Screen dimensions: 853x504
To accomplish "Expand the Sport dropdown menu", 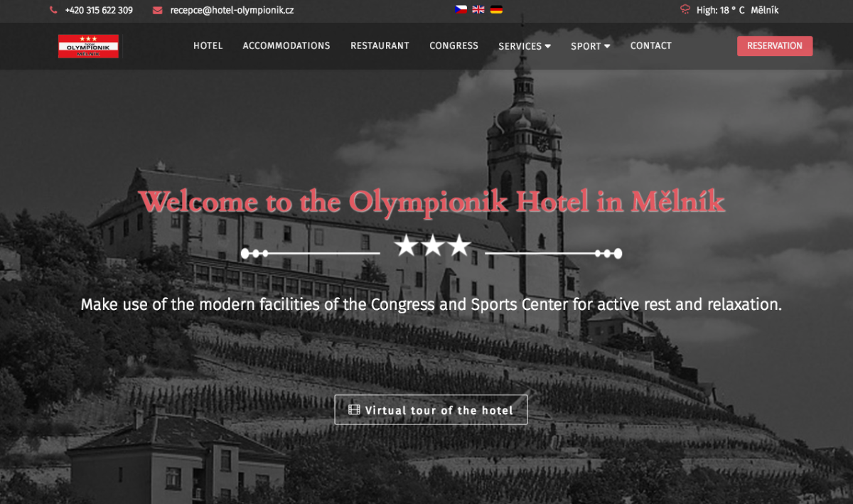I will (x=591, y=46).
